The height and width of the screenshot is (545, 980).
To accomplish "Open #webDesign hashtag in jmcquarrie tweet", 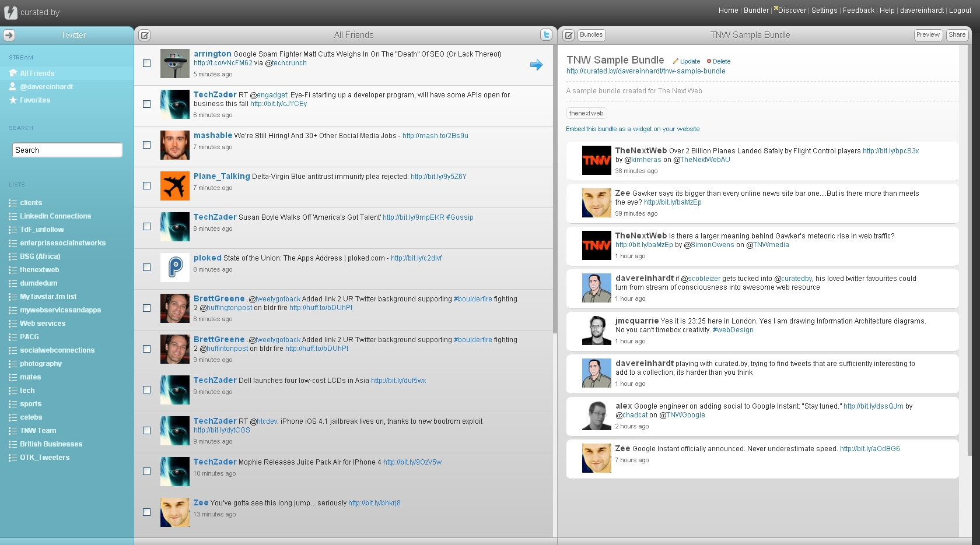I will coord(733,330).
